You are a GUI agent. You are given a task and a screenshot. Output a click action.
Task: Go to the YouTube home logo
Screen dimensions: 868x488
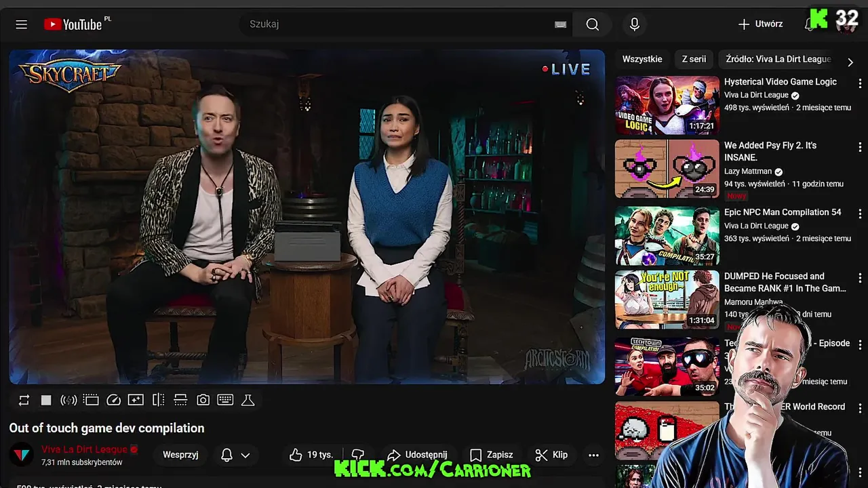73,24
